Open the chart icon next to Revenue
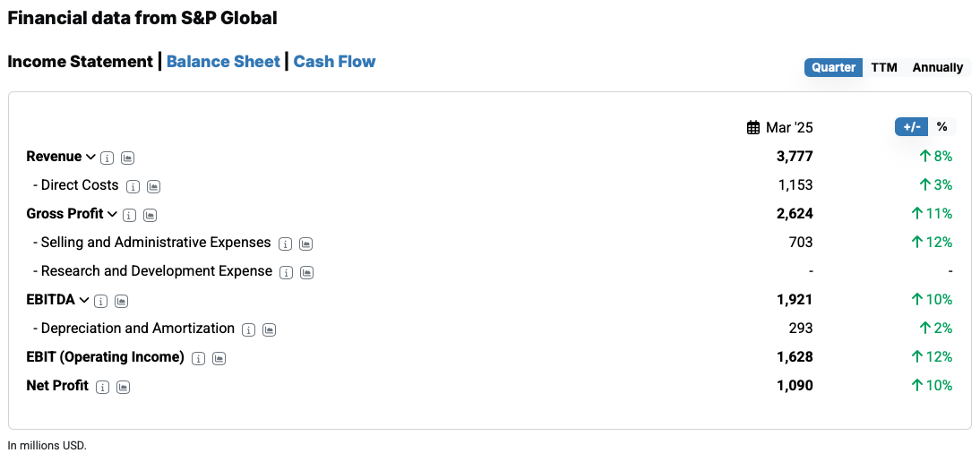Screen dimensions: 980x453 click(127, 158)
